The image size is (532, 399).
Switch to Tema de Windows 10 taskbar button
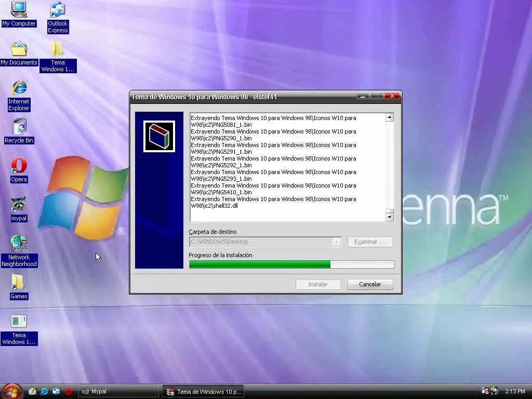[203, 392]
